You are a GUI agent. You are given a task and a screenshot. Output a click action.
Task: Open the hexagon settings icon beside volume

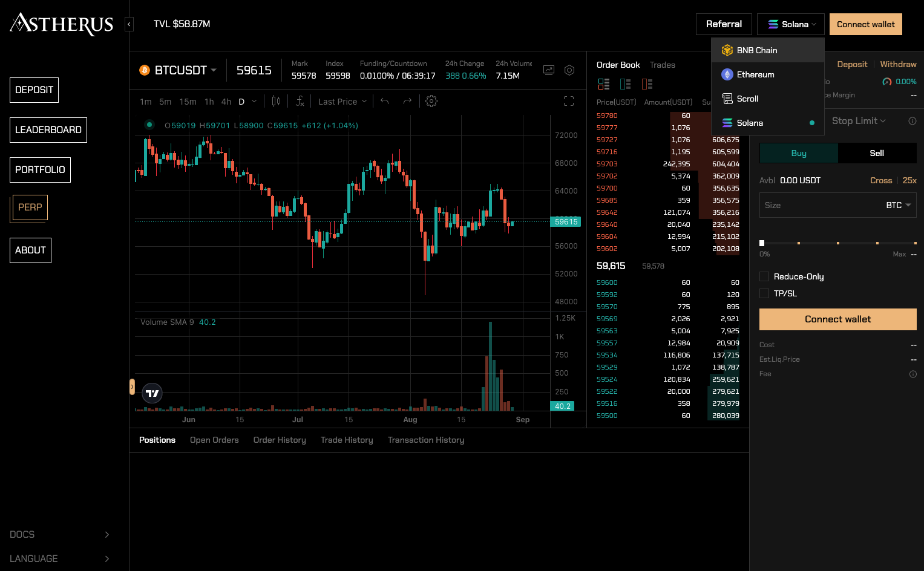[x=569, y=70]
